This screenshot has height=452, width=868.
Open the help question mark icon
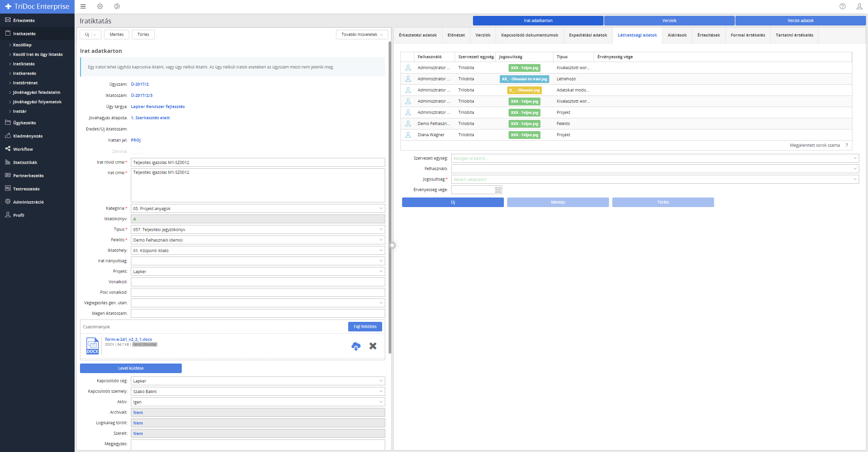tap(842, 6)
